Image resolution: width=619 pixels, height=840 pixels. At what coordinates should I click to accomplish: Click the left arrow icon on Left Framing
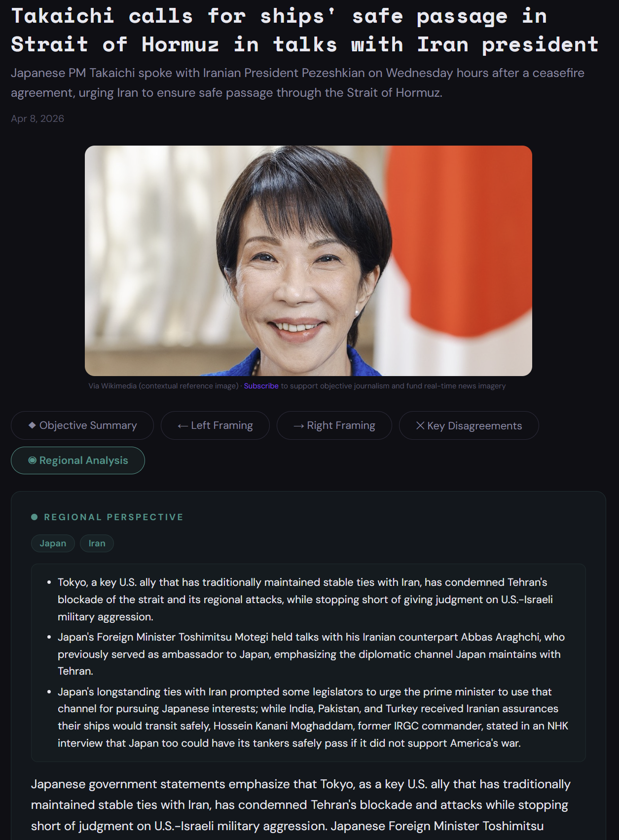[x=182, y=425]
